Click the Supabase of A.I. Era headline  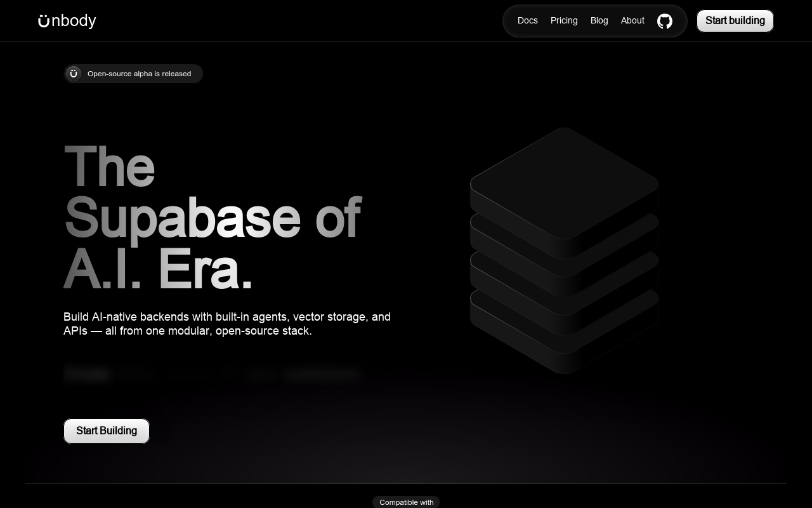click(213, 217)
